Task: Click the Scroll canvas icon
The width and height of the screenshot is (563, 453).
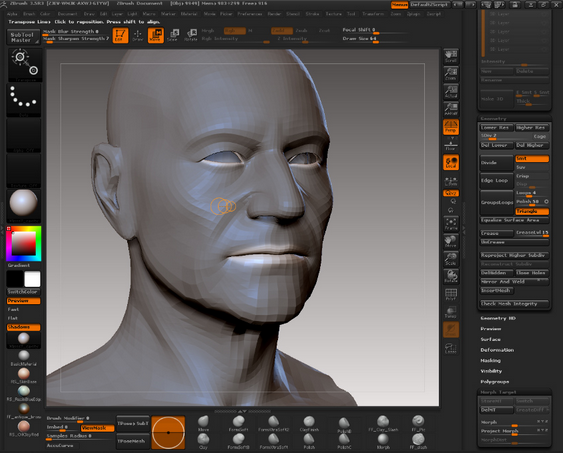Action: [451, 56]
